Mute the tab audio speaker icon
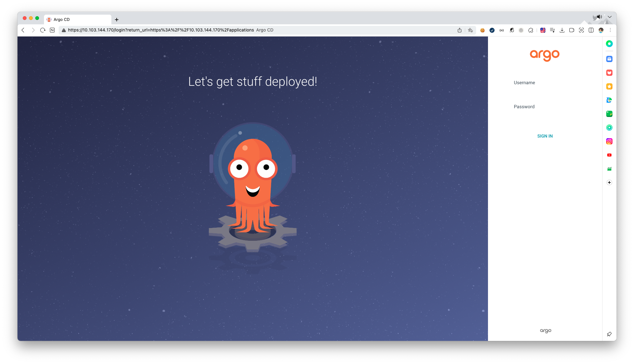634x364 pixels. [599, 17]
